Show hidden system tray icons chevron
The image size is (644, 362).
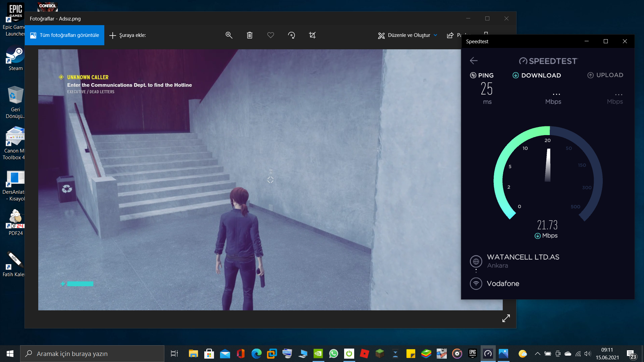[537, 354]
